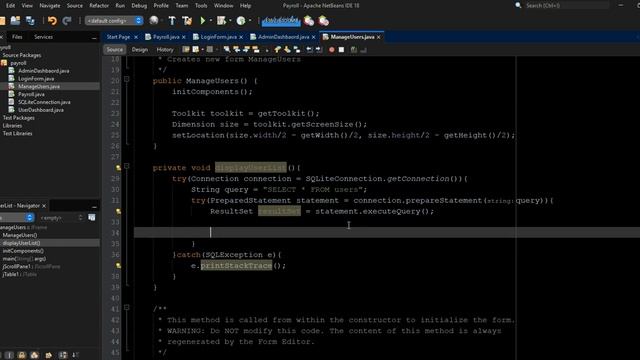This screenshot has height=360, width=640.
Task: Click the search magnifier icon at top right
Action: 518,5
